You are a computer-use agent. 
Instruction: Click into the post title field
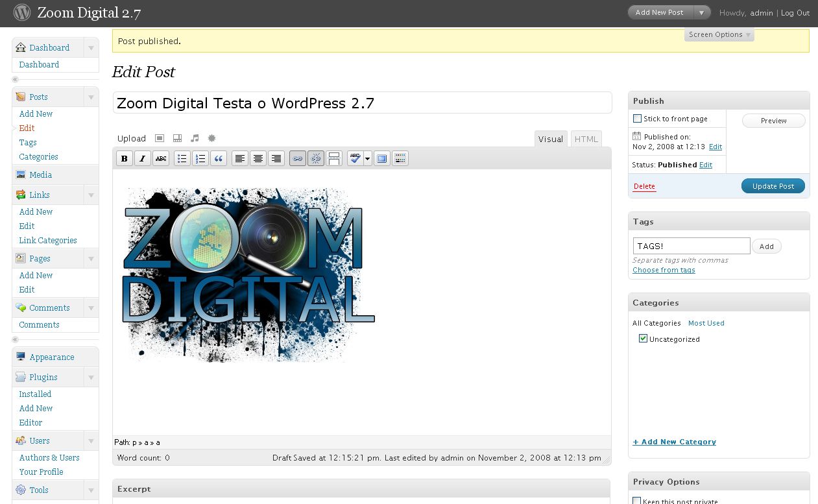point(362,103)
